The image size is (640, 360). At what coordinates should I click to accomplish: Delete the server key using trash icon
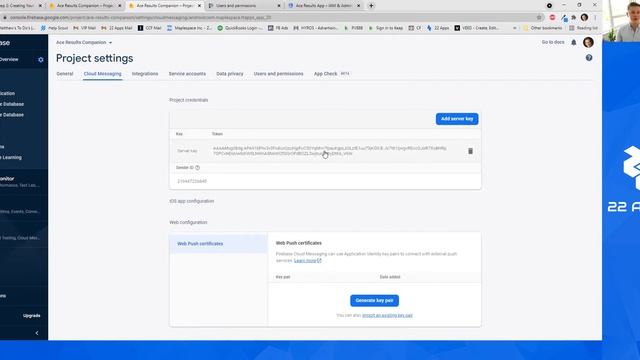470,151
